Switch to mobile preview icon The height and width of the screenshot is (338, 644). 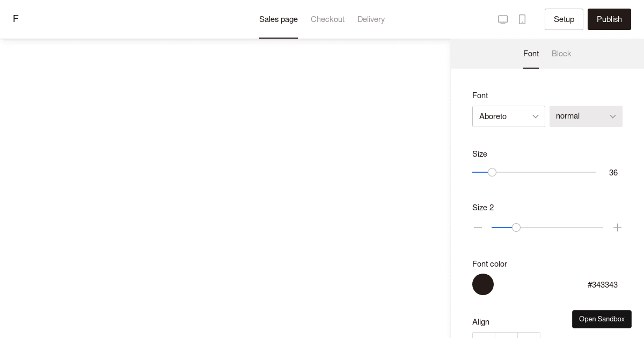522,19
